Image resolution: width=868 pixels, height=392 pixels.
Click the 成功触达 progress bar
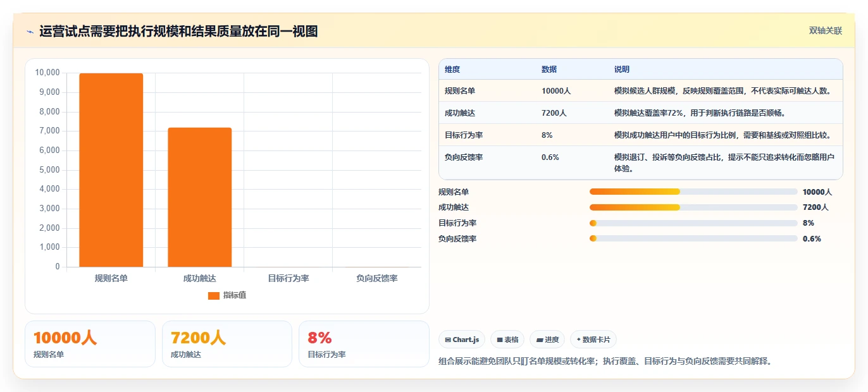[693, 207]
